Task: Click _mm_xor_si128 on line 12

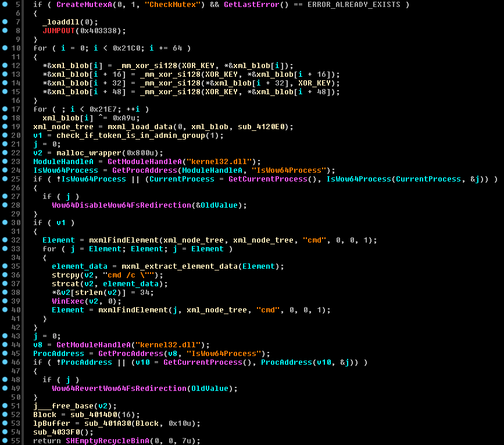Action: tap(147, 66)
